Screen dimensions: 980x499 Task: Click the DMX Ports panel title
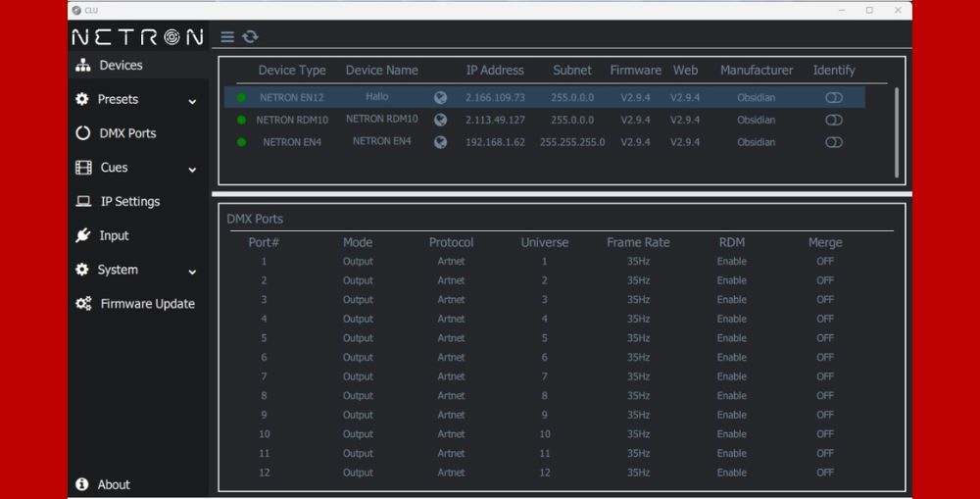255,219
